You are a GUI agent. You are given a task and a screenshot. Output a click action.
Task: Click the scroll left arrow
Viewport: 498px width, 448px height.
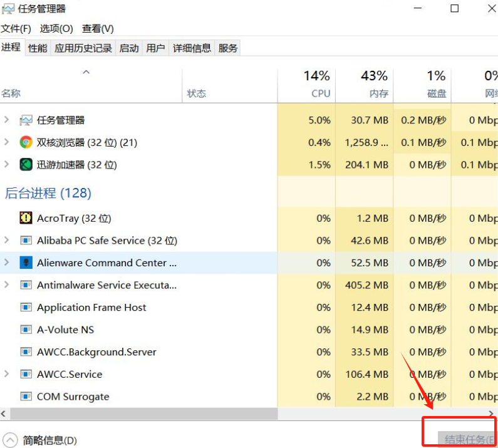click(x=4, y=414)
